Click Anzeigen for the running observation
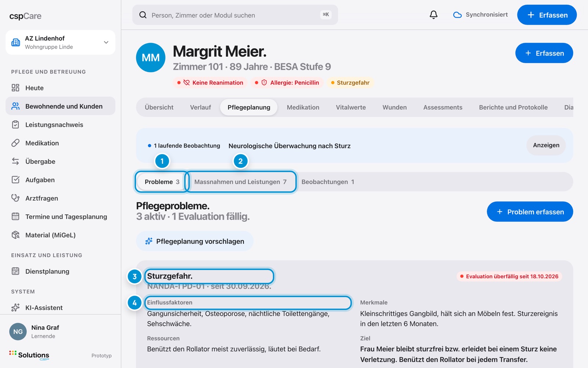The height and width of the screenshot is (368, 588). click(546, 145)
